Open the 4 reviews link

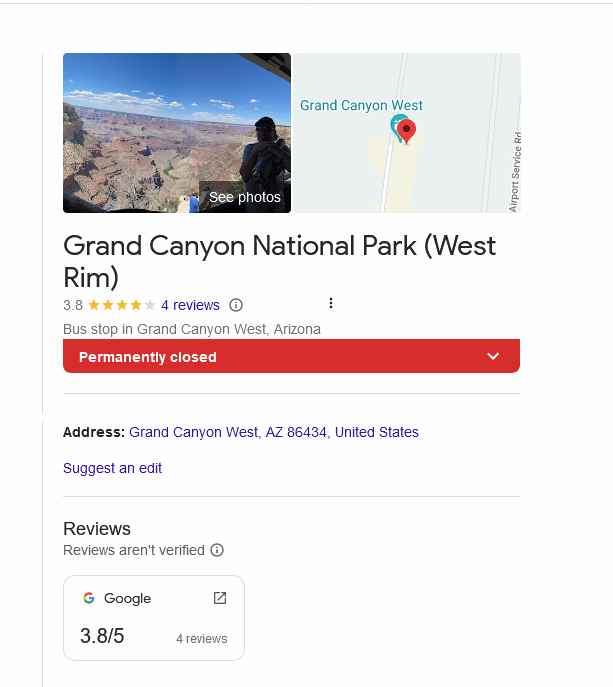tap(190, 305)
